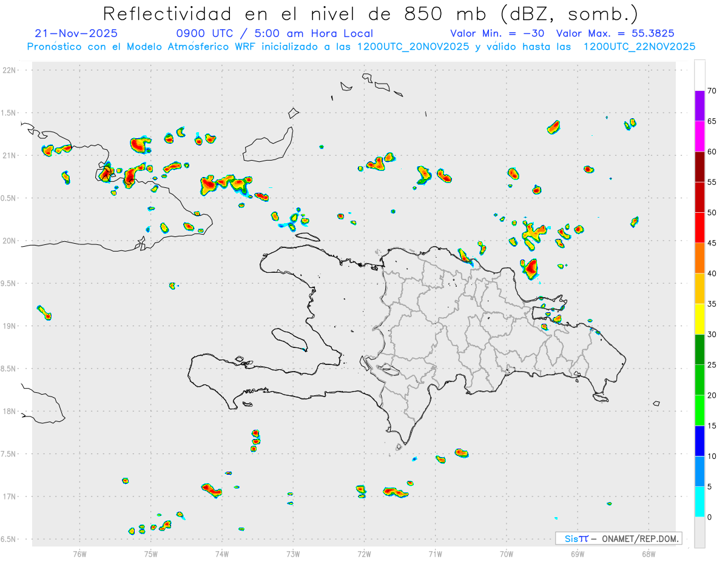Click the colorbar value 25

[x=712, y=364]
